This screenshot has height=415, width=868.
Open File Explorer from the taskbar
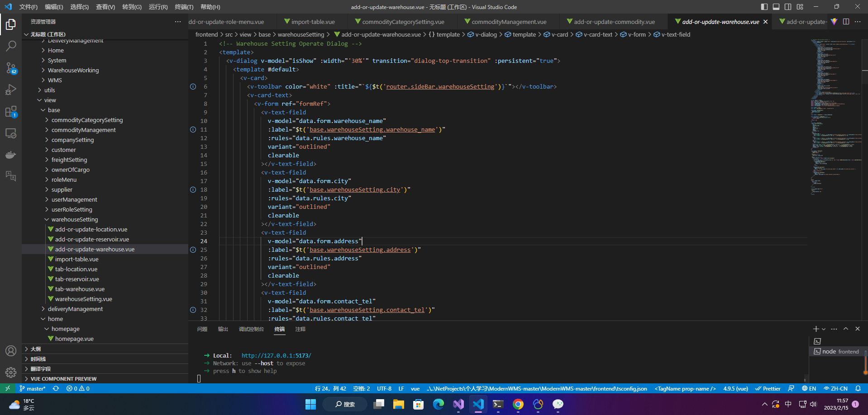pos(398,404)
